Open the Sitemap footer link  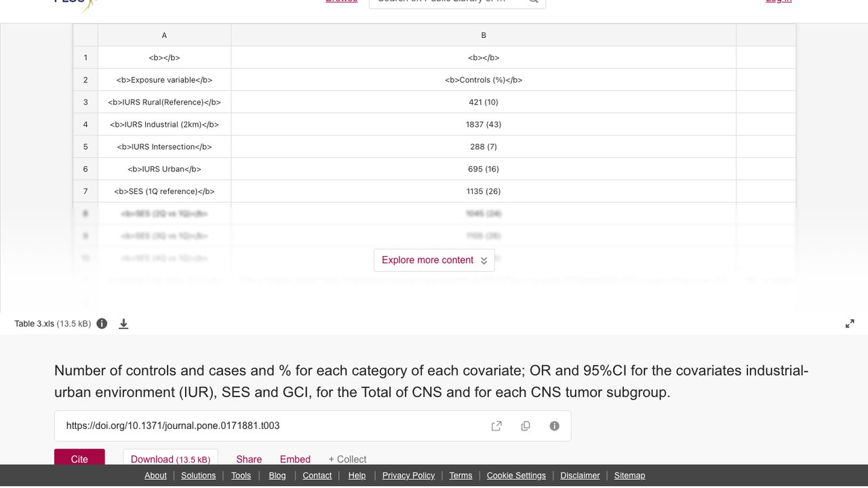(x=629, y=475)
